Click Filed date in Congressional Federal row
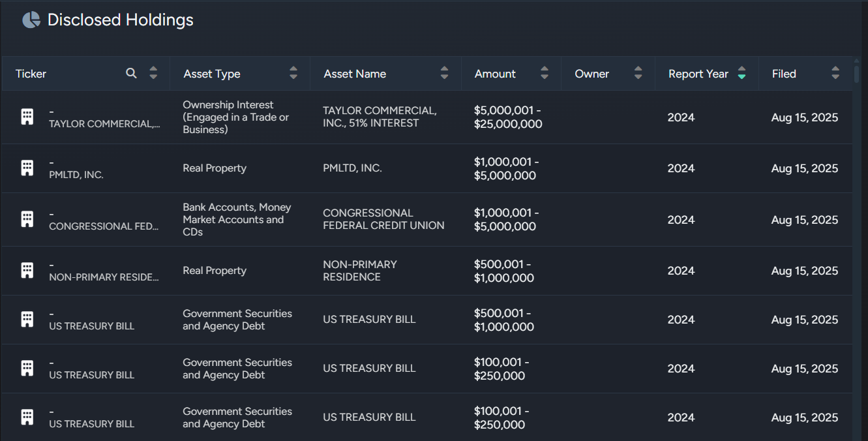 pos(805,220)
